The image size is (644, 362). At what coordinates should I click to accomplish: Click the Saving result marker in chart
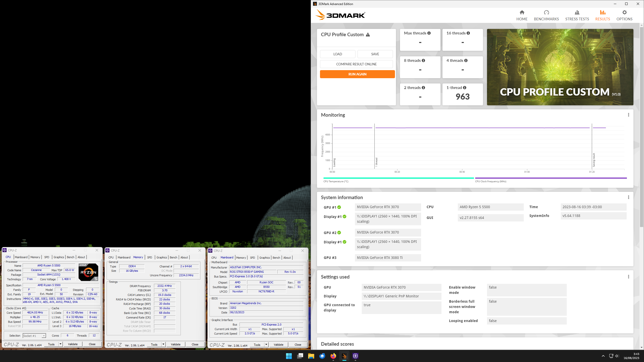[594, 160]
